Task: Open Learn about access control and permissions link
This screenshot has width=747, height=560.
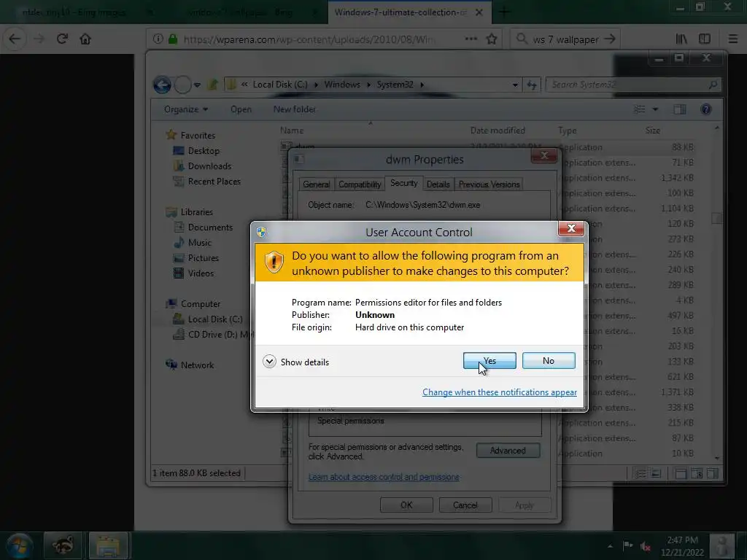Action: click(384, 477)
